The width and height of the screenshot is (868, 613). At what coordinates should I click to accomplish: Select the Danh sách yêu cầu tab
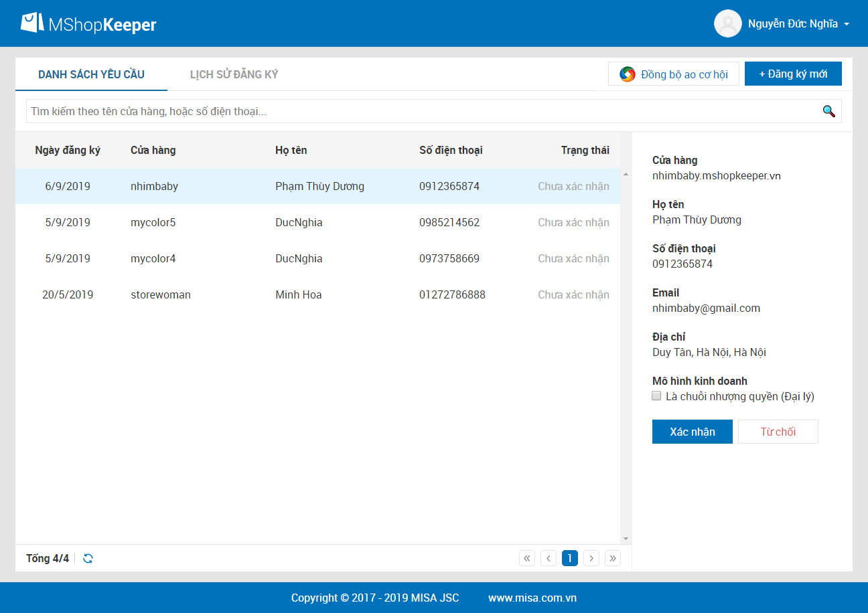click(x=91, y=74)
